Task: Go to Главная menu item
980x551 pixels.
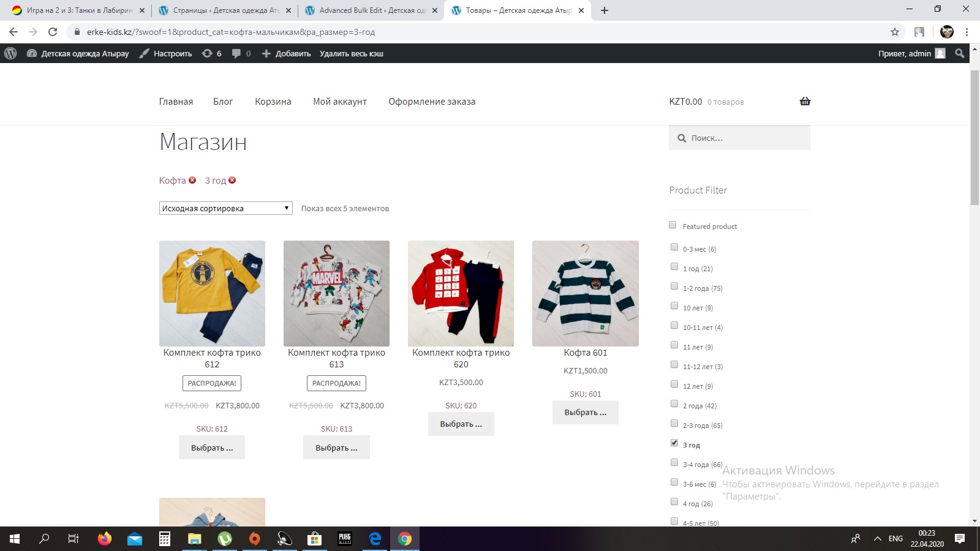Action: tap(176, 102)
